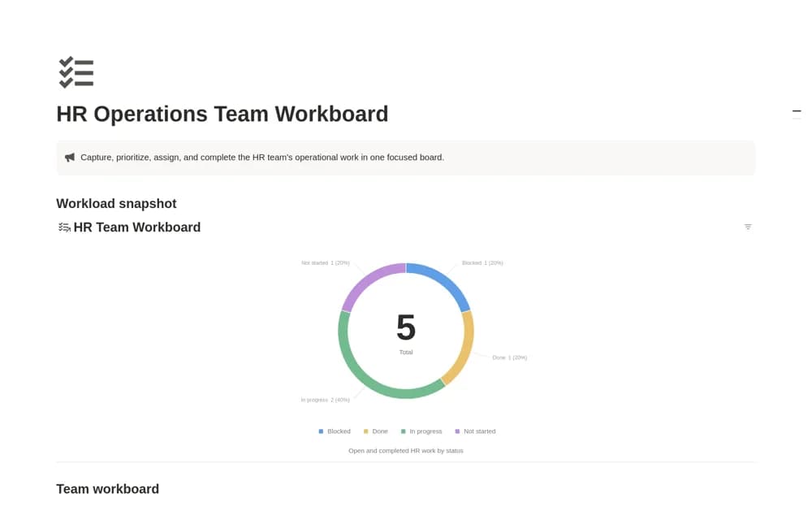Click the 'Not started 1 (20%)' chart label
Image resolution: width=812 pixels, height=507 pixels.
click(326, 262)
